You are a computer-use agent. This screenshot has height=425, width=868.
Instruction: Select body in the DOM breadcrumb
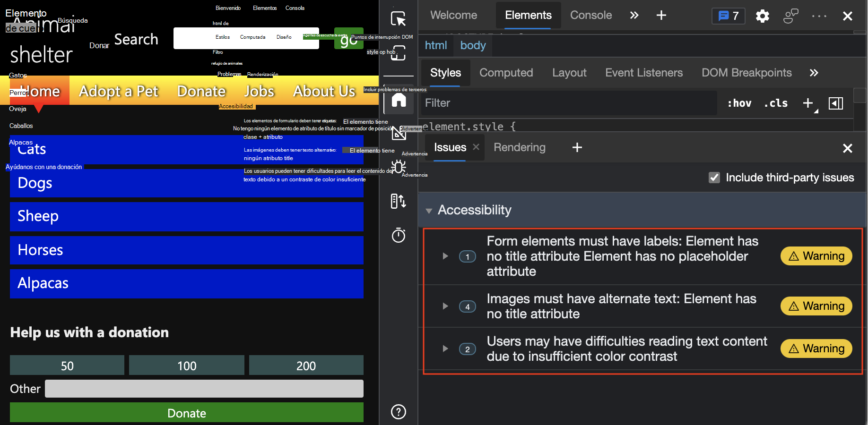(x=473, y=45)
